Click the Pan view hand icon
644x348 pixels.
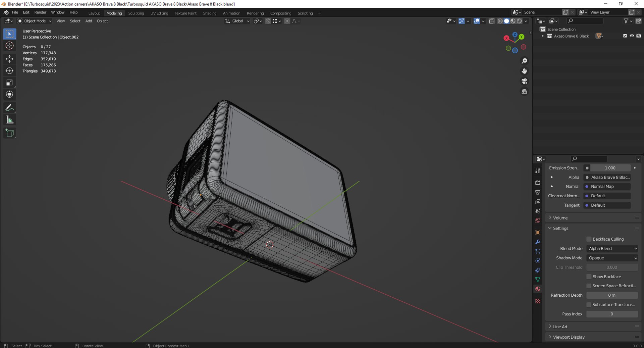coord(524,71)
